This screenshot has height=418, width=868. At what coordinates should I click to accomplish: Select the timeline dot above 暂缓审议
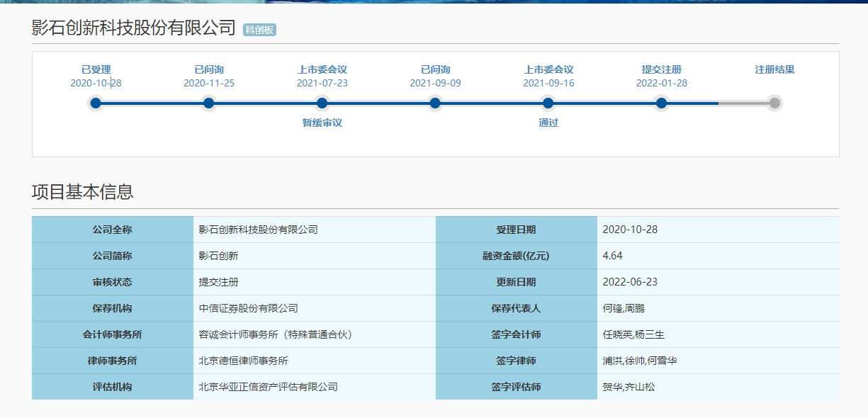click(322, 103)
